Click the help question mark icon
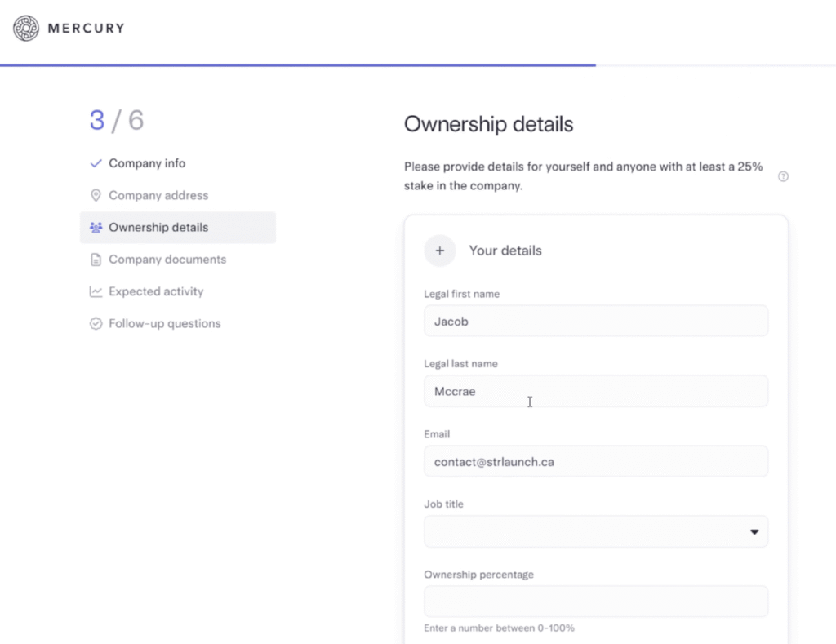Screen dimensions: 836x644 click(783, 176)
